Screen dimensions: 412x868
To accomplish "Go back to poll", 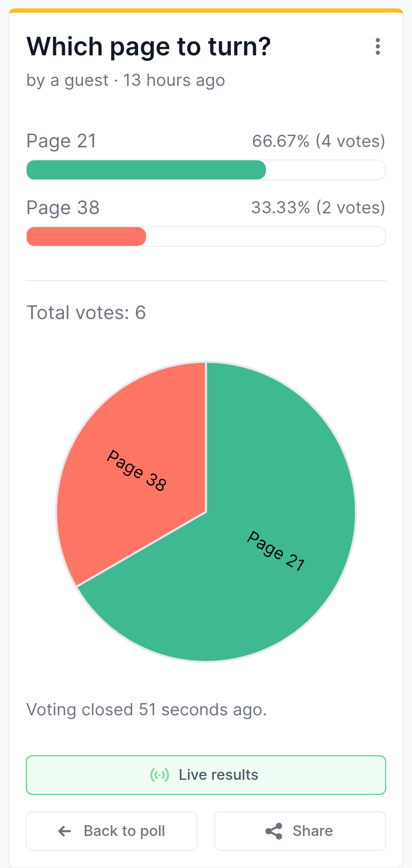I will (112, 831).
